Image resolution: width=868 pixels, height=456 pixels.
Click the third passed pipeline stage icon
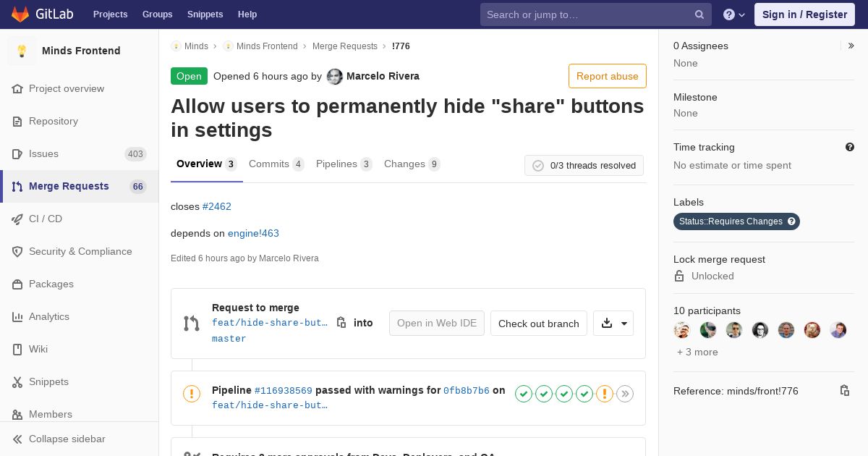click(564, 394)
